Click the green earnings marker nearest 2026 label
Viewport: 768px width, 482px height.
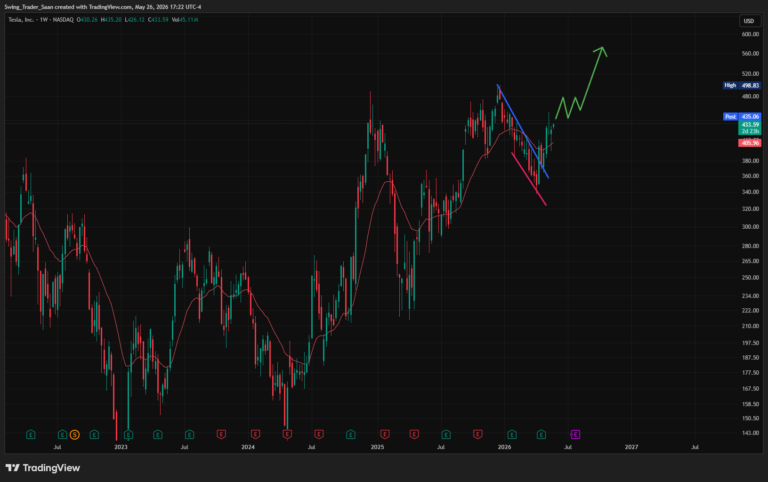click(512, 434)
